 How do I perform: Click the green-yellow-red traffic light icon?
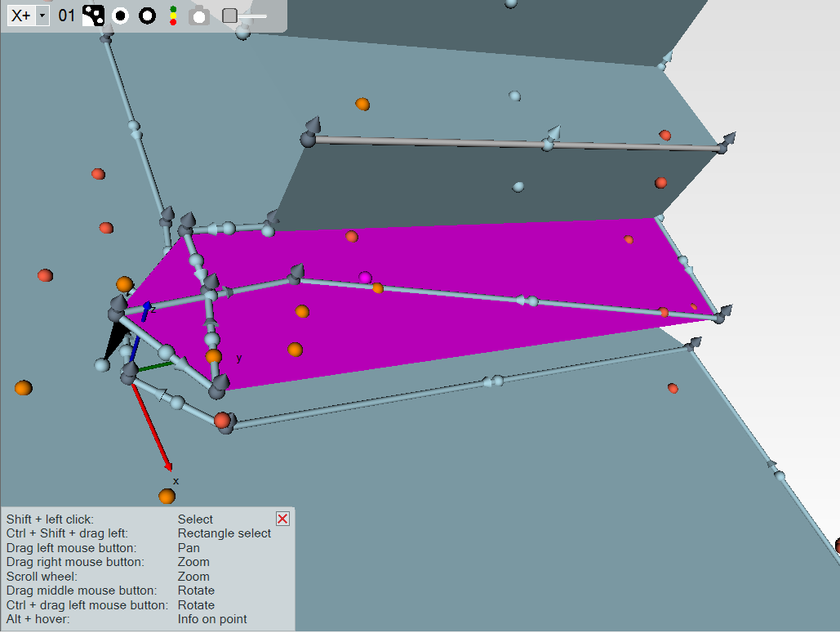(172, 16)
